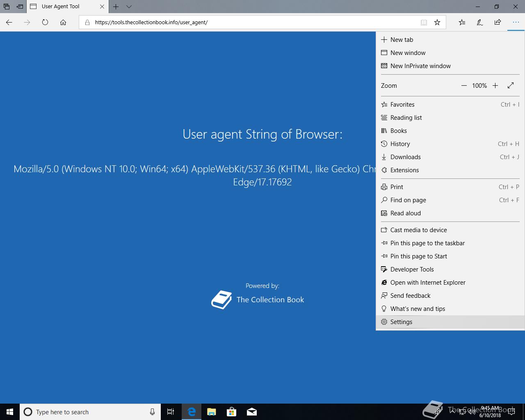The height and width of the screenshot is (420, 525).
Task: Choose New window menu entry
Action: 450,53
